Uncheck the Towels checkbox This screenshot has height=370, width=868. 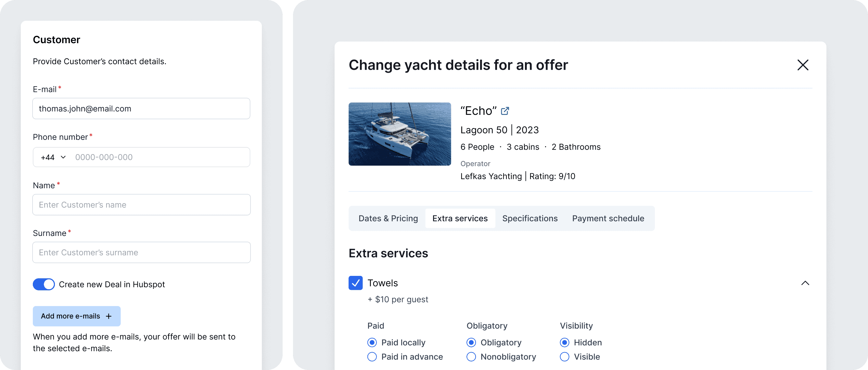[355, 283]
